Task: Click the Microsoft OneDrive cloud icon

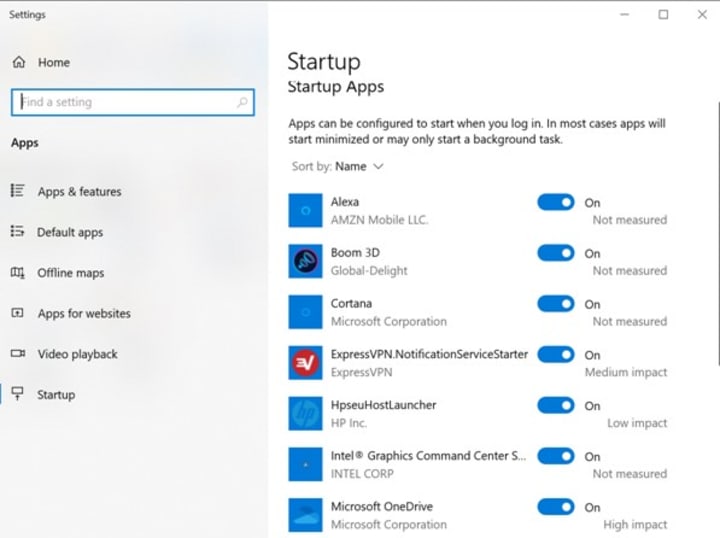Action: (x=305, y=515)
